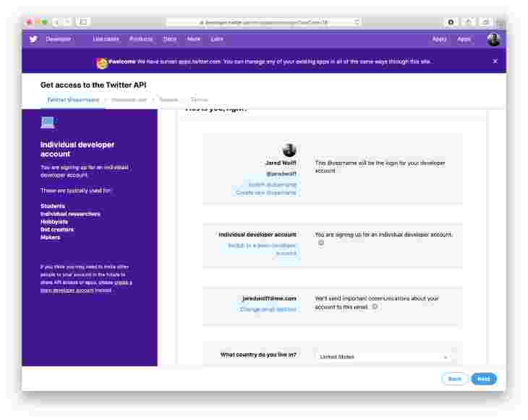Click 'Get access to the Twitter API' heading
528x420 pixels.
(x=93, y=85)
